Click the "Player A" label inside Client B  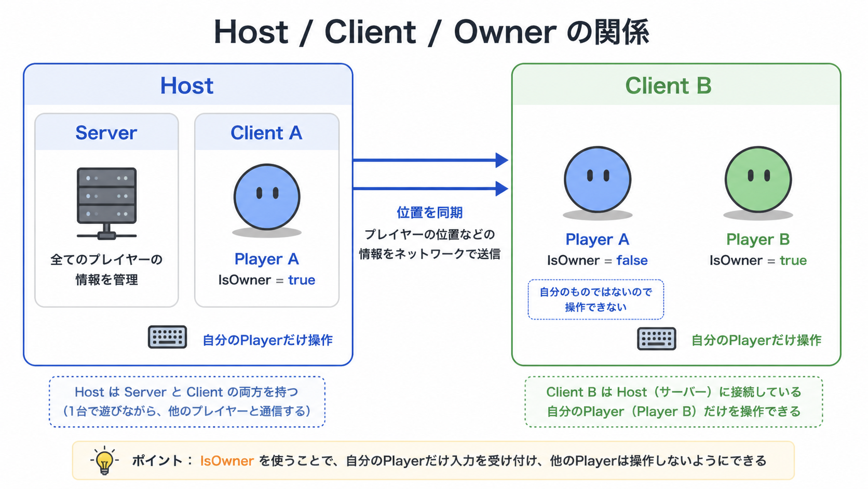pos(598,240)
